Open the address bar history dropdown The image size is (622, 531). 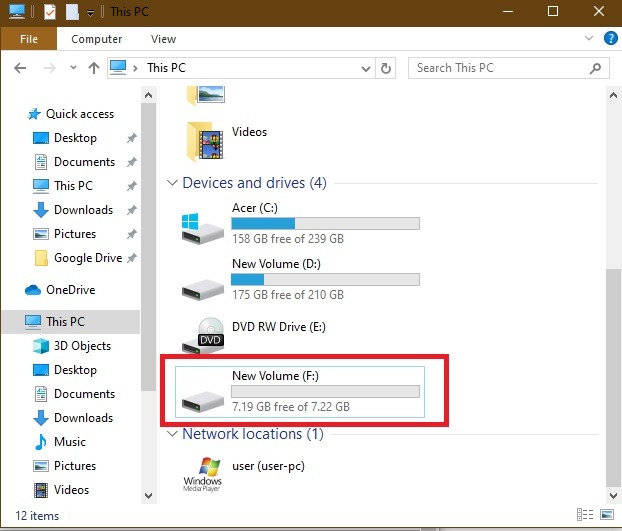pos(366,68)
